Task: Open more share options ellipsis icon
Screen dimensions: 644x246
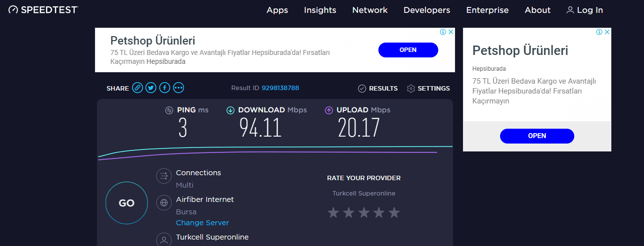Action: tap(179, 88)
